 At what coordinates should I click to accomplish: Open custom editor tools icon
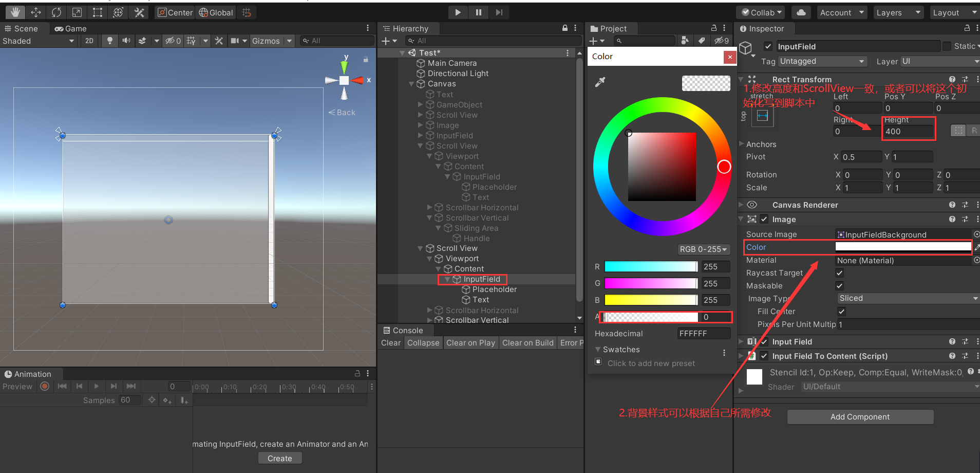tap(139, 12)
